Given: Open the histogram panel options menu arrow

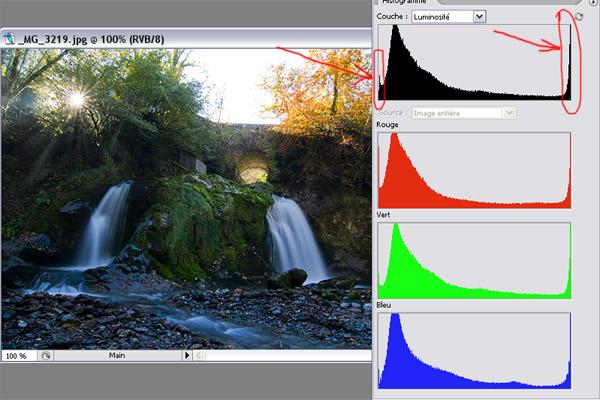Looking at the screenshot, I should (x=594, y=2).
